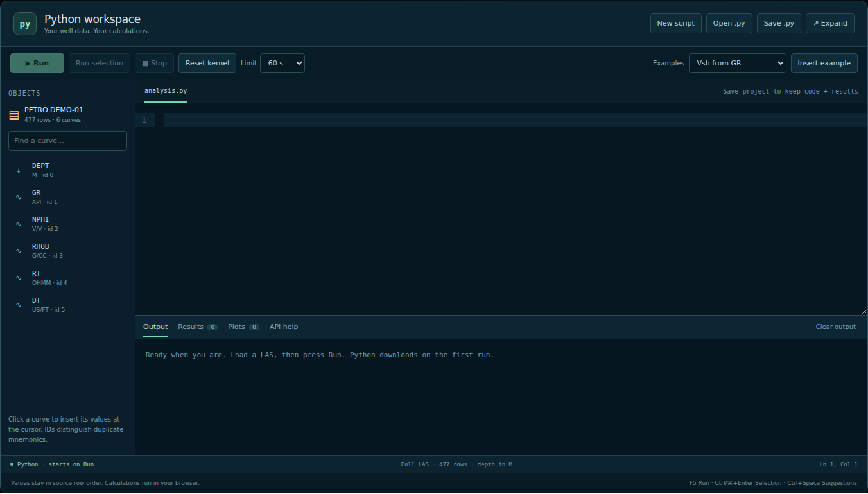Click 'Save project to keep code + results' text
This screenshot has height=494, width=868.
click(x=790, y=91)
